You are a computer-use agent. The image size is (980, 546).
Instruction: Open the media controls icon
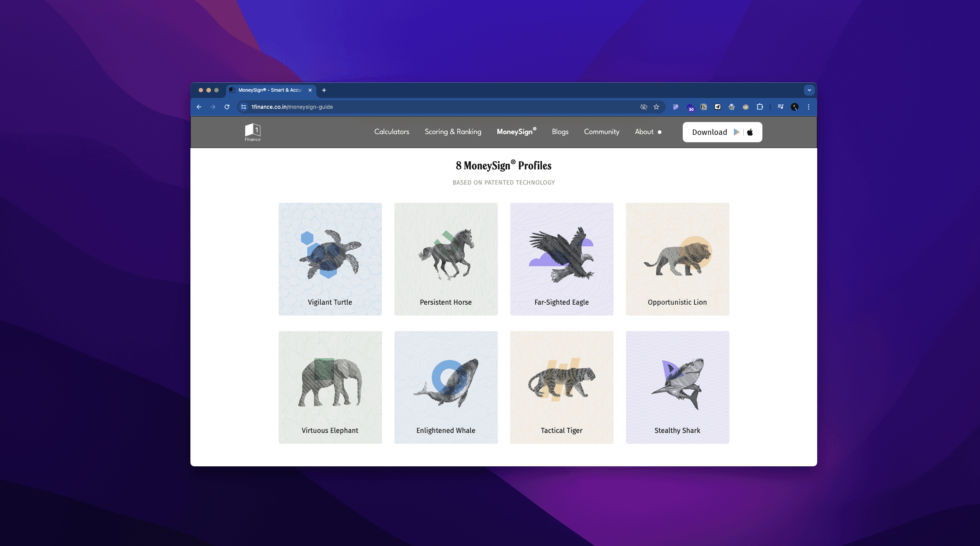(x=781, y=107)
